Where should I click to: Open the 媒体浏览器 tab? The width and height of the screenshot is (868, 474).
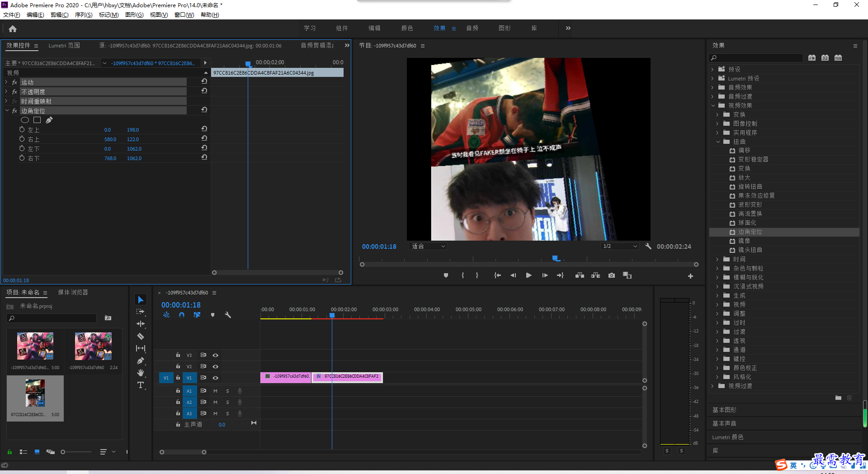click(x=73, y=292)
